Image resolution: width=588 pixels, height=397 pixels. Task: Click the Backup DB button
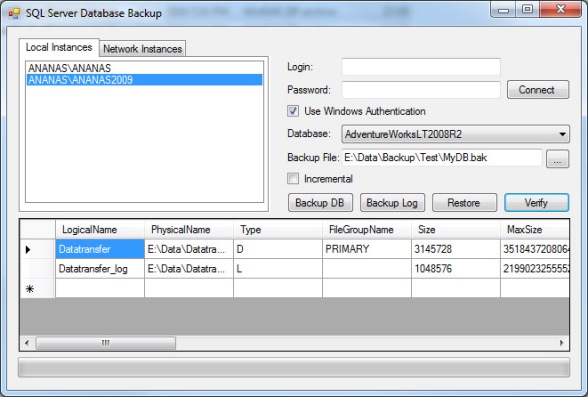click(320, 203)
